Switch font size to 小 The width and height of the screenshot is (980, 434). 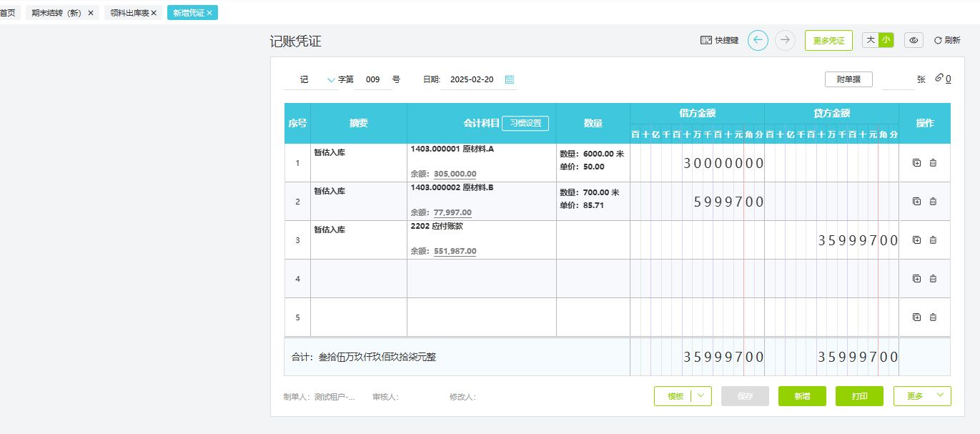tap(886, 40)
